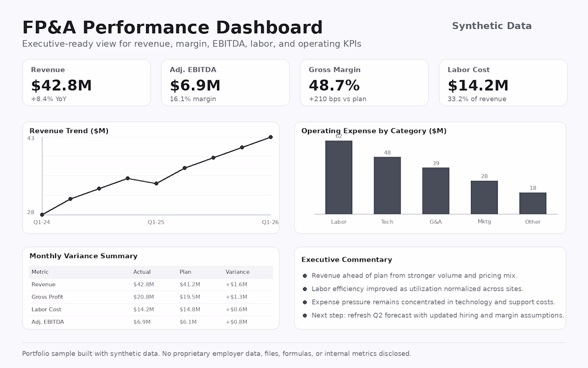
Task: Select the Revenue row label in the variance table
Action: coord(43,285)
